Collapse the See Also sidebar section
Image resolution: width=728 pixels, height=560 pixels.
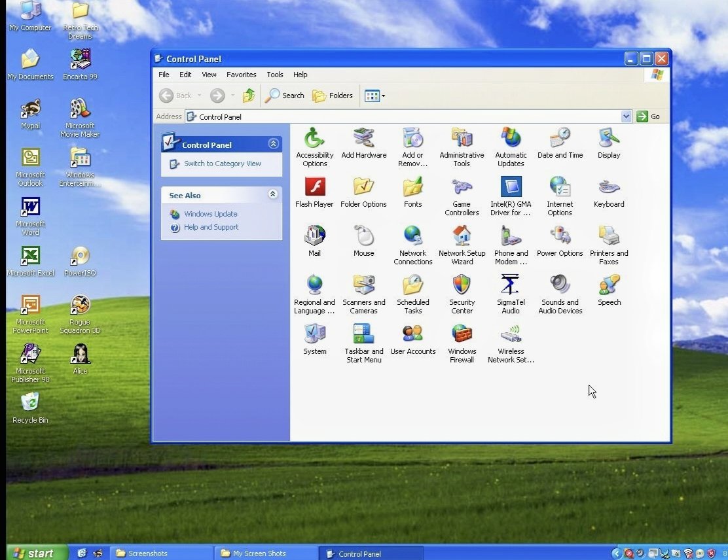coord(273,194)
